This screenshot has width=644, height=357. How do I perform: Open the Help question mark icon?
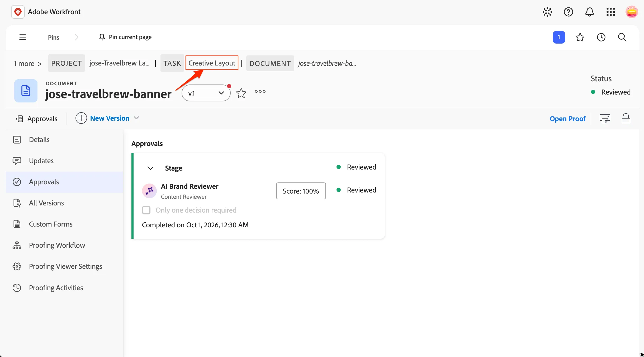[x=568, y=12]
